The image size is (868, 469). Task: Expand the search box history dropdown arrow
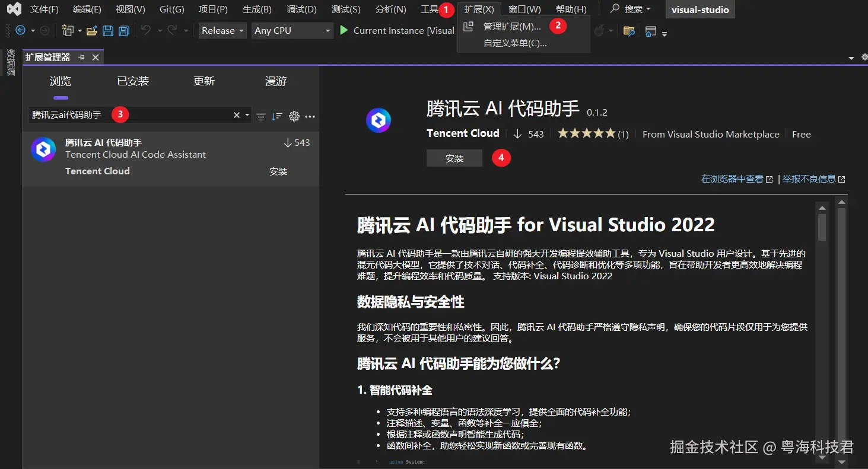[x=247, y=116]
